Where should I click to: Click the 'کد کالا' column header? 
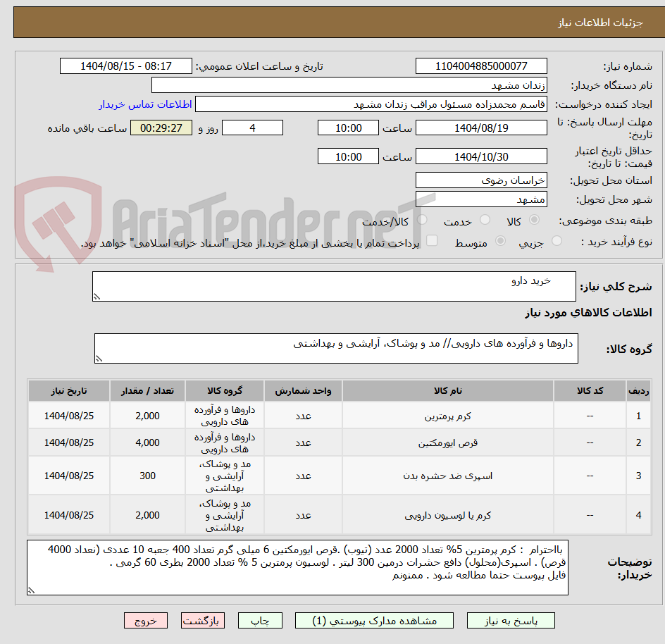point(590,391)
